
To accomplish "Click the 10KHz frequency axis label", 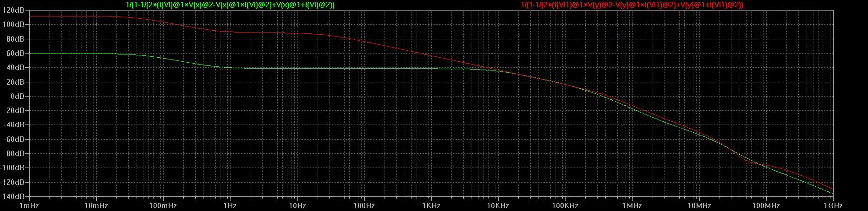I will pyautogui.click(x=498, y=206).
